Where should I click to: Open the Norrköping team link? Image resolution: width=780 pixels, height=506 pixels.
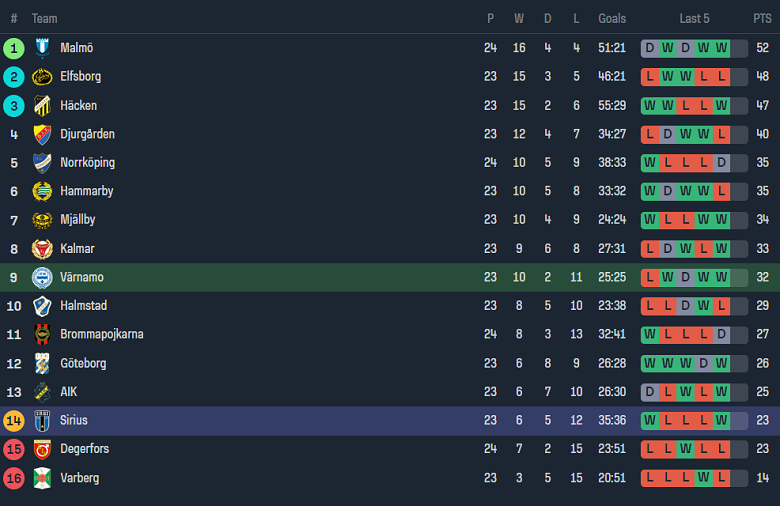[87, 163]
